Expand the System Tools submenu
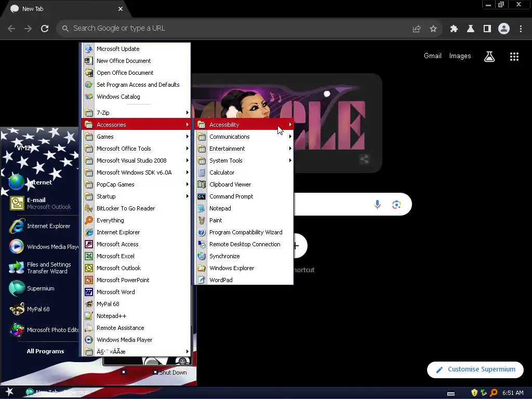Viewport: 532px width, 399px height. [244, 161]
